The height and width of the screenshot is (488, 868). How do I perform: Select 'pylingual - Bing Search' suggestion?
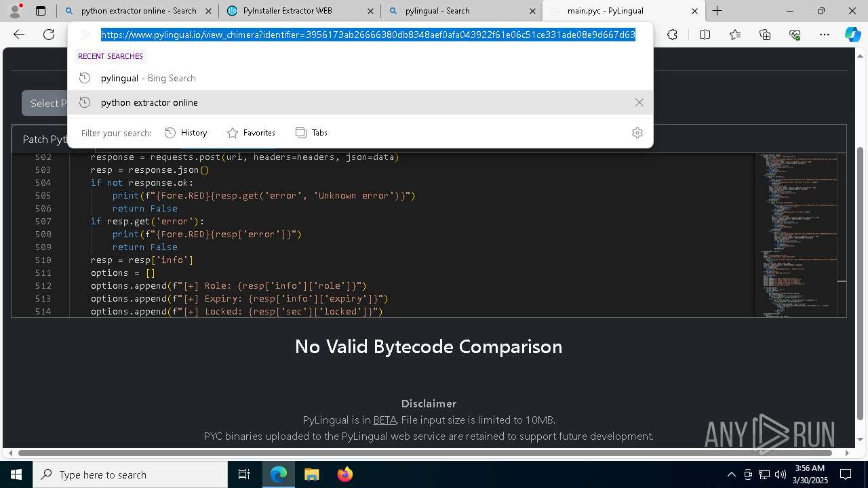pyautogui.click(x=360, y=78)
